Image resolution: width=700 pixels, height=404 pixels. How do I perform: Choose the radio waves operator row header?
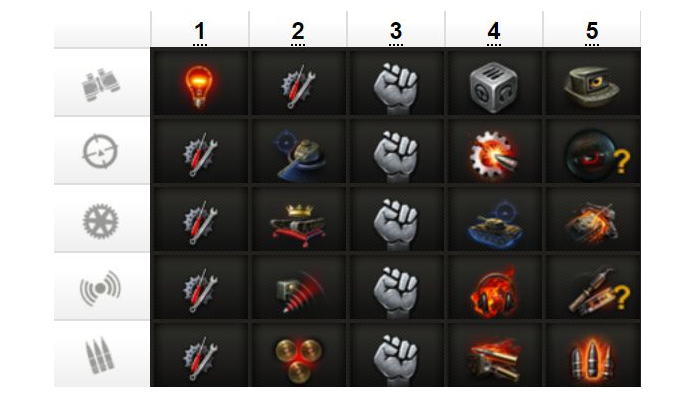click(100, 288)
